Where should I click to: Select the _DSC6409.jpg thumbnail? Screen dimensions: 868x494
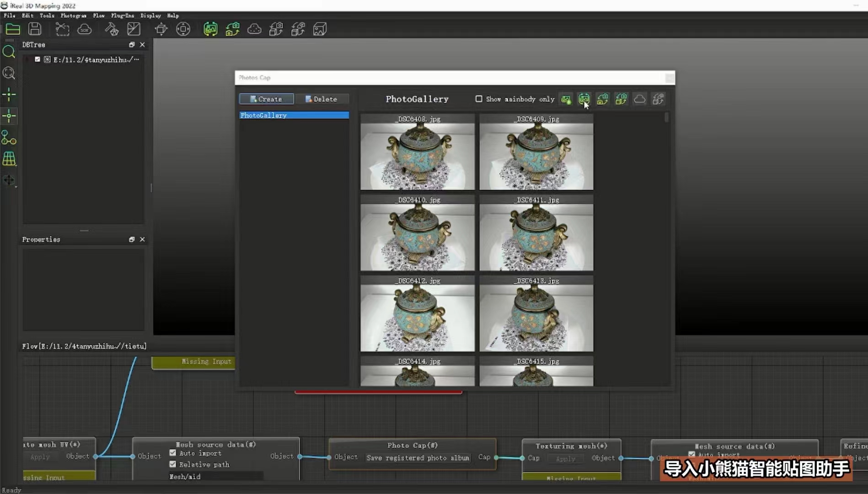click(536, 152)
